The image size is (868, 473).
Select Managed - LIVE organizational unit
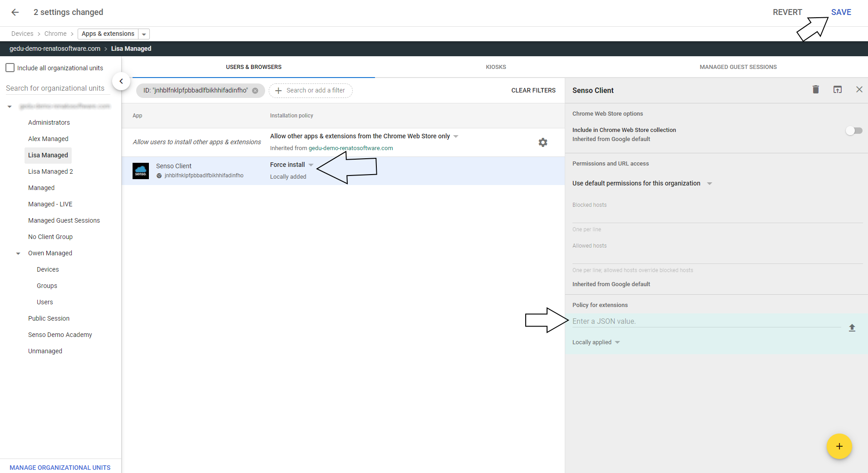pos(50,204)
